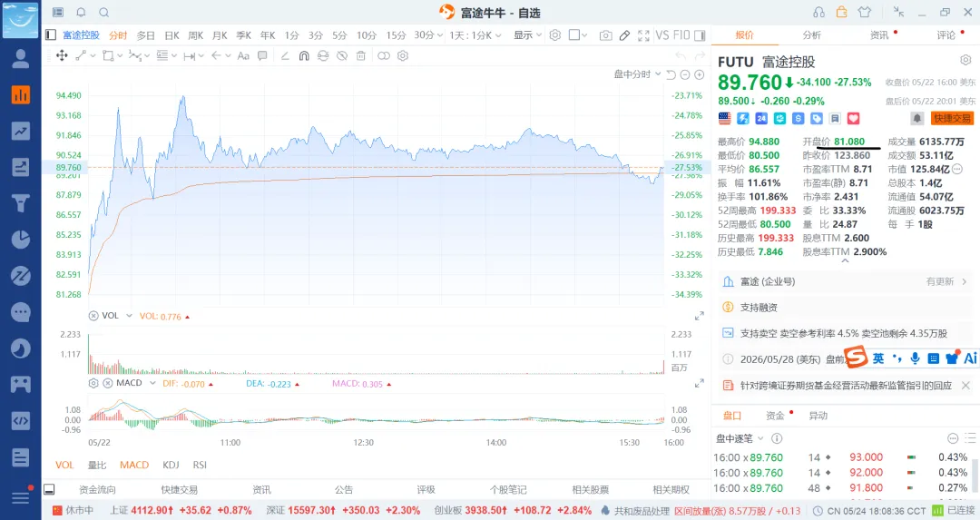Expand the MACD sub-chart pane
Image resolution: width=980 pixels, height=520 pixels.
tap(700, 383)
